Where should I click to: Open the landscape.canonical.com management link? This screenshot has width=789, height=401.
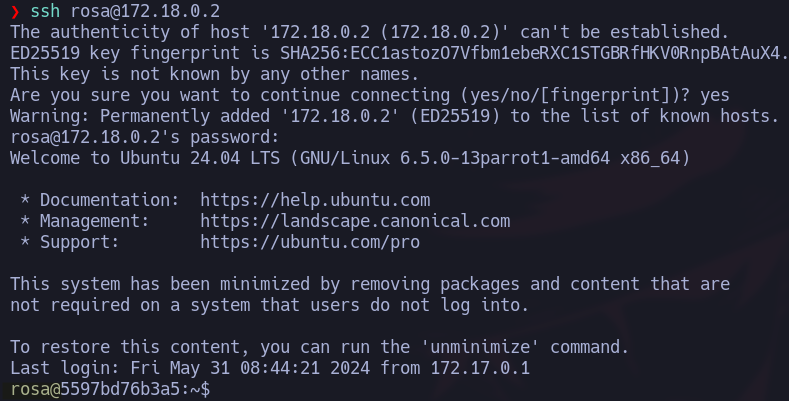click(355, 221)
